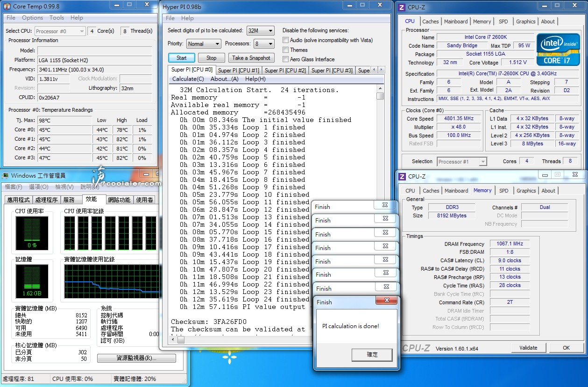Screen dimensions: 588x387
Task: Click the 處理程序: 81 status bar entry
Action: pyautogui.click(x=19, y=379)
